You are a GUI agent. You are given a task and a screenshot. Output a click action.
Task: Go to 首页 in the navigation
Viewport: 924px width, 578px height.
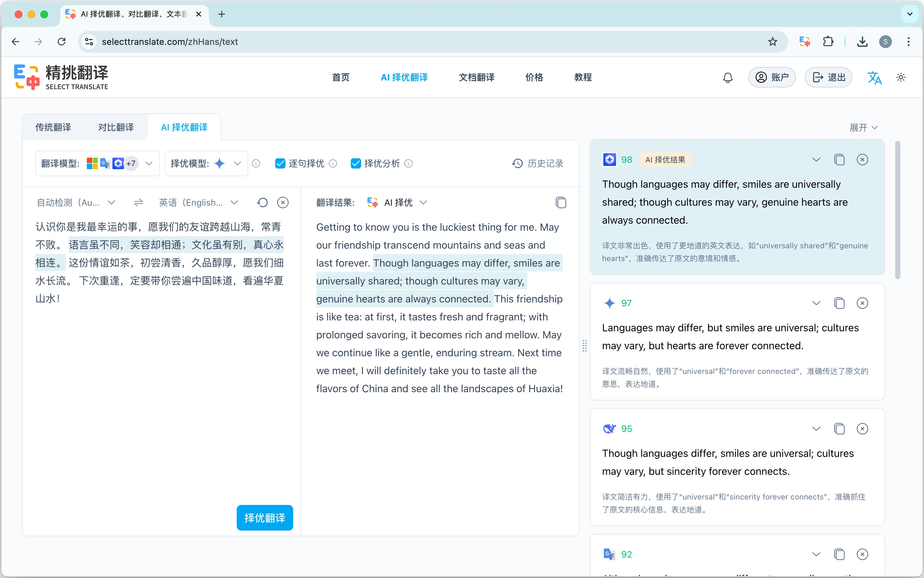tap(341, 78)
